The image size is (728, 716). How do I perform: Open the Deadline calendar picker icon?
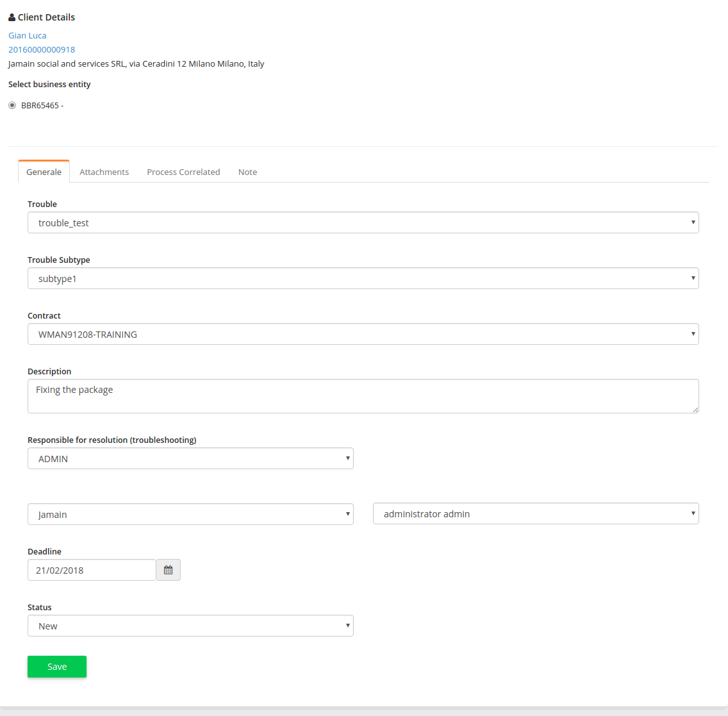coord(169,570)
